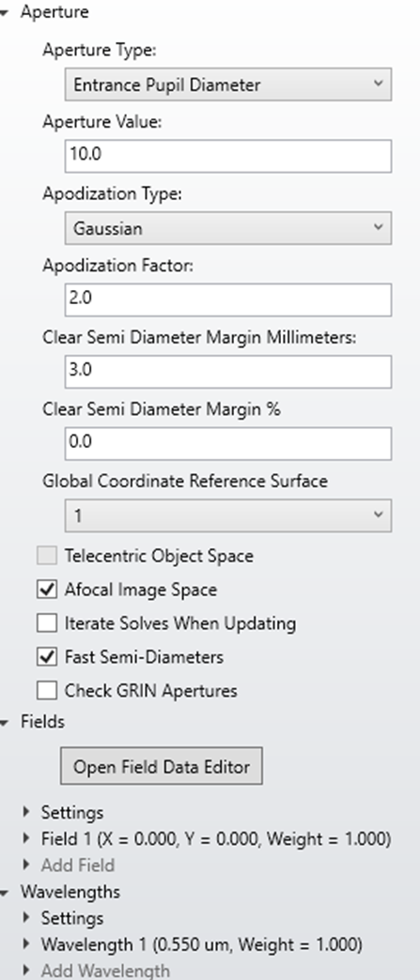Open the Aperture Type dropdown
This screenshot has width=420, height=980.
227,84
